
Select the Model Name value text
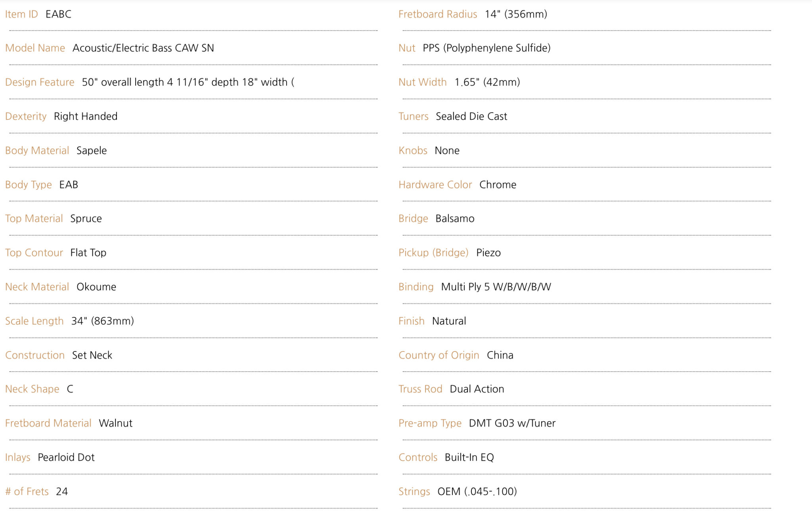[143, 48]
